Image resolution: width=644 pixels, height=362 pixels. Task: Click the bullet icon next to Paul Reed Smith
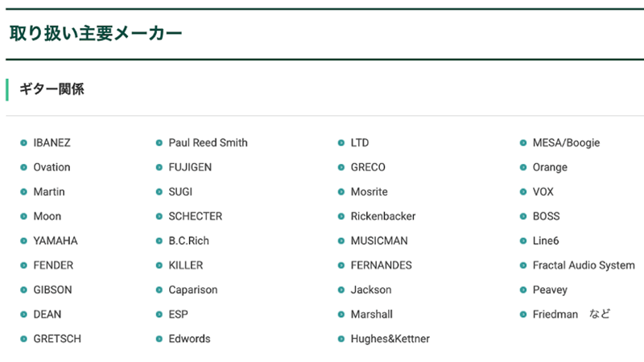pos(159,143)
